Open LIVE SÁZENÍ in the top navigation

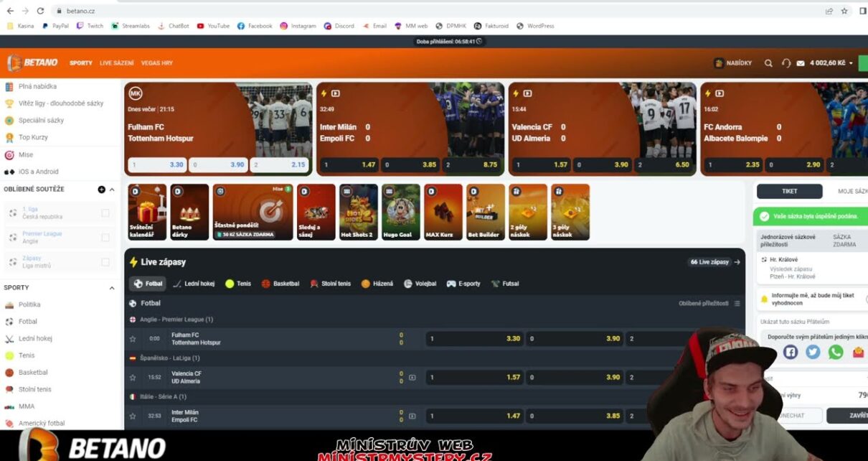coord(117,63)
